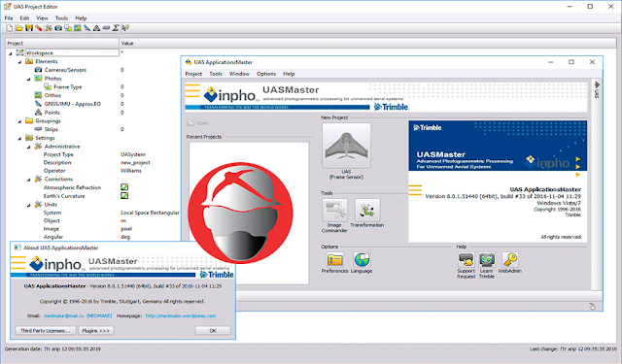The width and height of the screenshot is (622, 364).
Task: Launch the Transformation tool
Action: click(367, 210)
